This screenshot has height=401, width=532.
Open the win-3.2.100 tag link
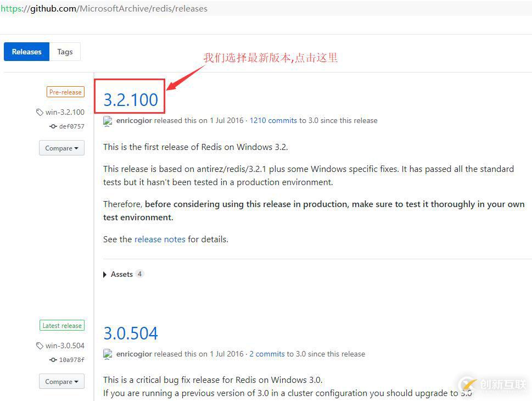pyautogui.click(x=65, y=112)
